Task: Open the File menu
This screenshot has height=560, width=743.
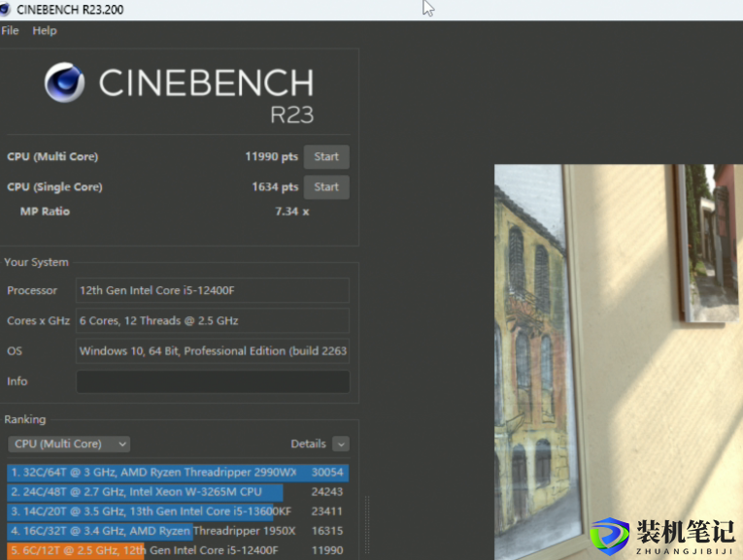Action: (x=10, y=31)
